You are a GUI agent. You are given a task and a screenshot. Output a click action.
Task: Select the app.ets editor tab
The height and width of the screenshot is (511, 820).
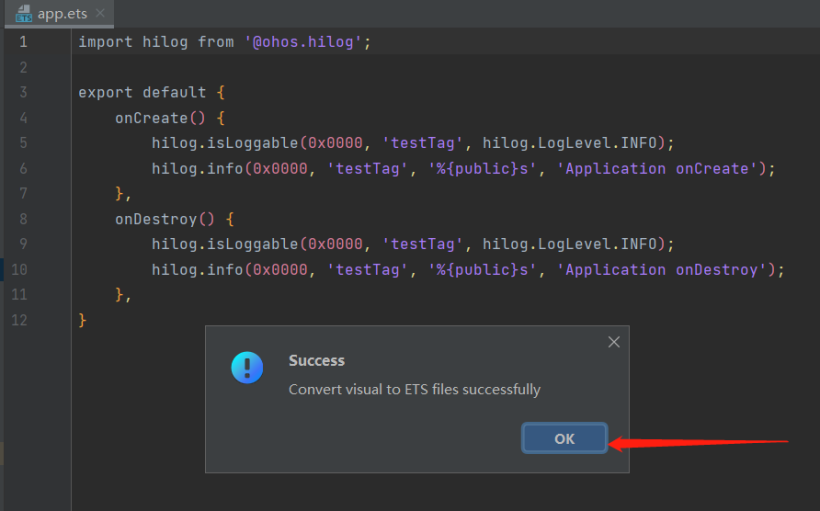pos(63,13)
